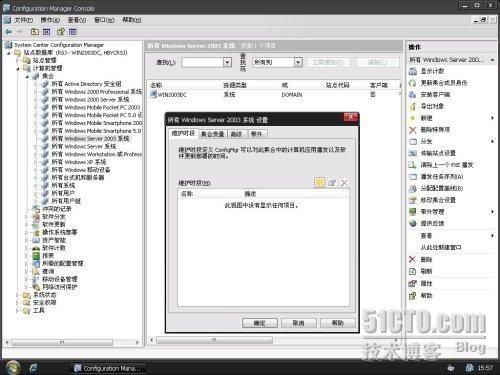
Task: Select 操作系统部署 node in tree
Action: click(59, 232)
